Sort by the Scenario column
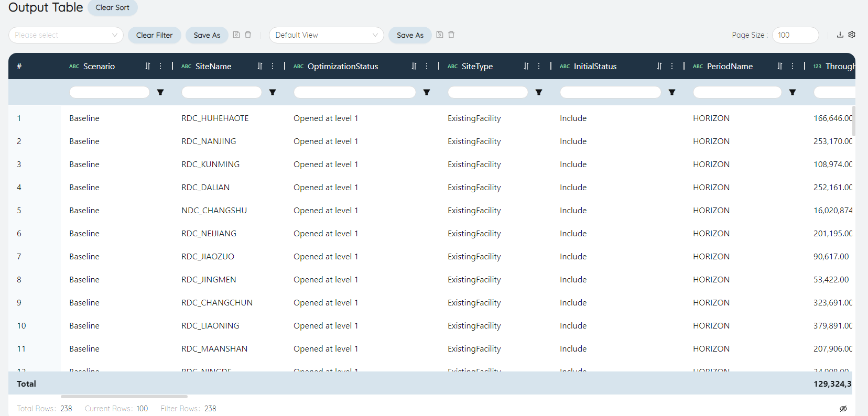The height and width of the screenshot is (416, 868). pos(148,66)
